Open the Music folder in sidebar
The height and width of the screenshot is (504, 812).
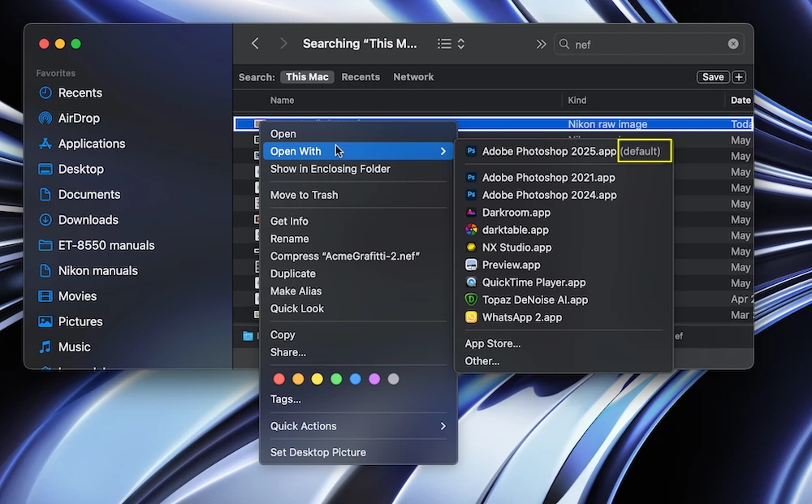coord(65,347)
